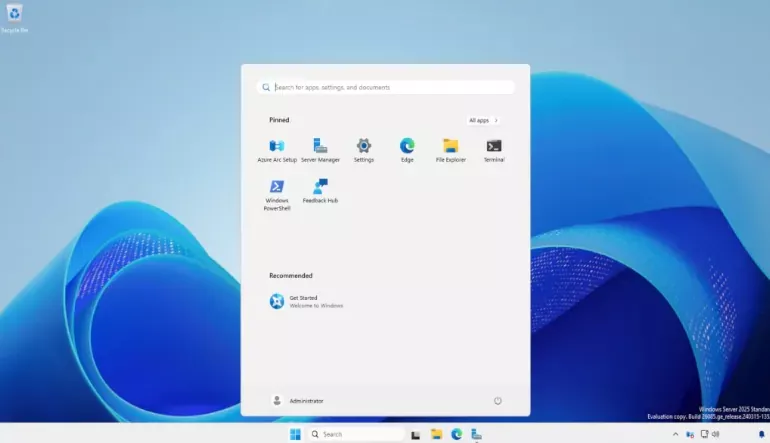The width and height of the screenshot is (770, 443).
Task: Select the Recycle Bin desktop icon
Action: (x=14, y=19)
